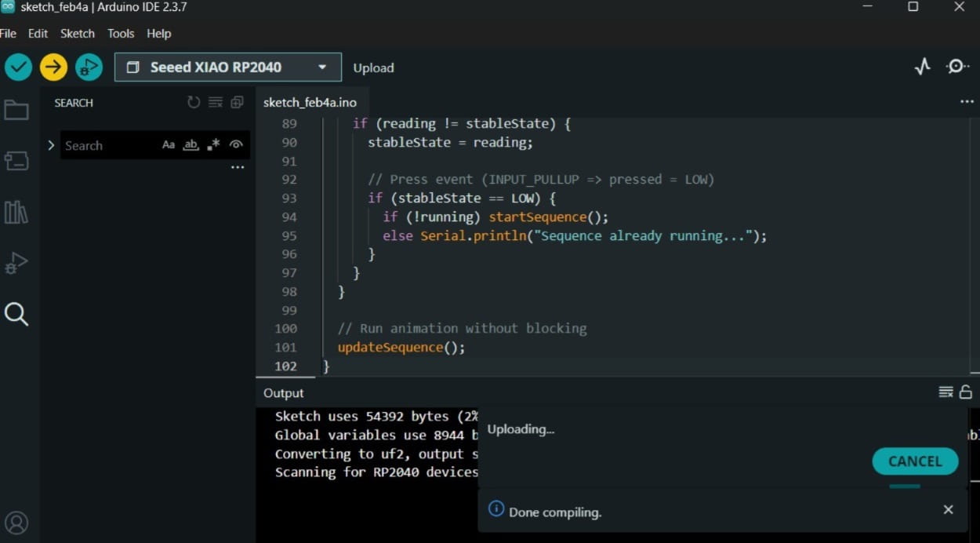Start debugging with the Debug button
980x543 pixels.
click(x=89, y=67)
